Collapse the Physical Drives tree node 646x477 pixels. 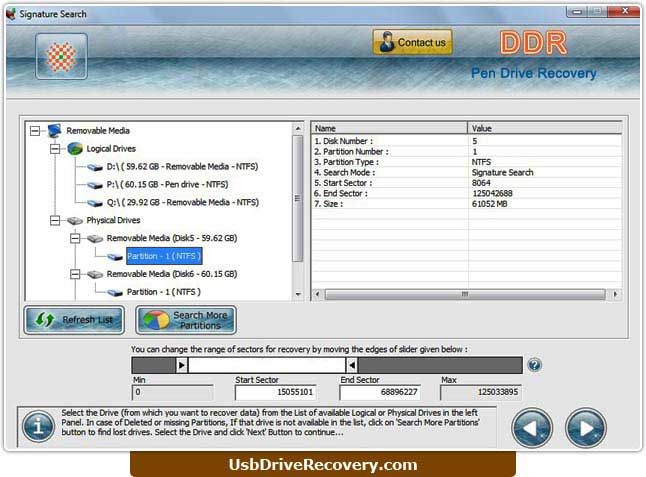[55, 220]
